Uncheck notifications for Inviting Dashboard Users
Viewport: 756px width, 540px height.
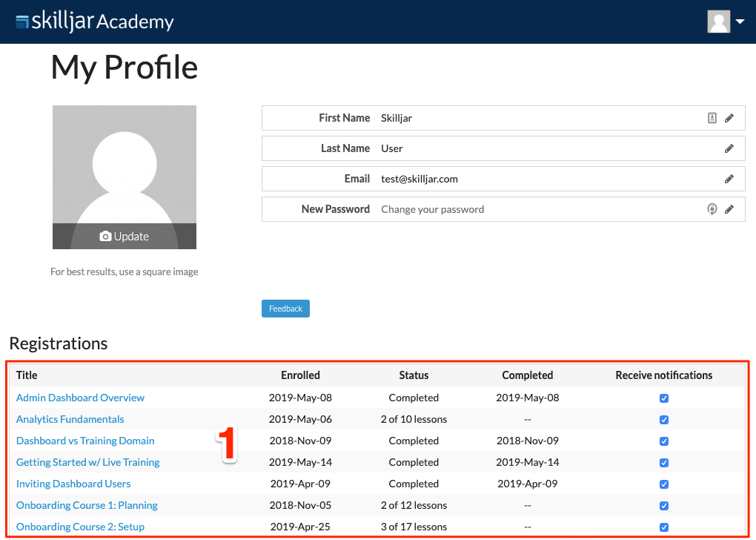click(x=664, y=484)
